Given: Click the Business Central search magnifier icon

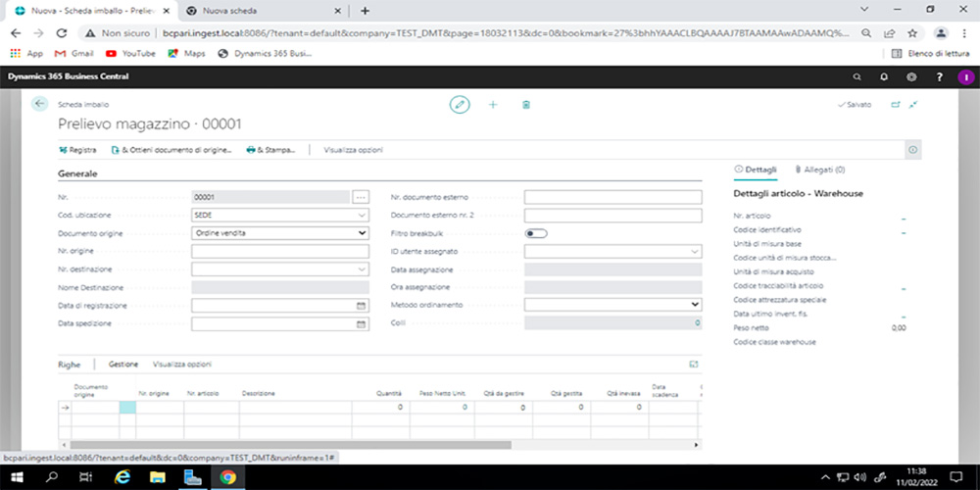Looking at the screenshot, I should [x=857, y=76].
